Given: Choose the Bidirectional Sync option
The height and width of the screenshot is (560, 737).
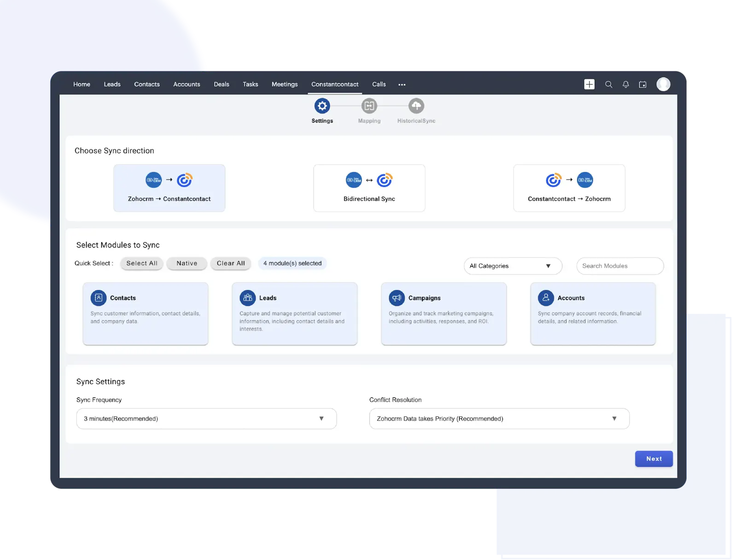Looking at the screenshot, I should (369, 188).
